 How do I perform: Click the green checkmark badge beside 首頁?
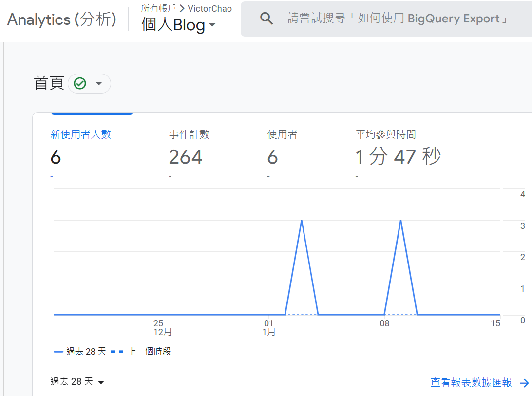pos(79,83)
